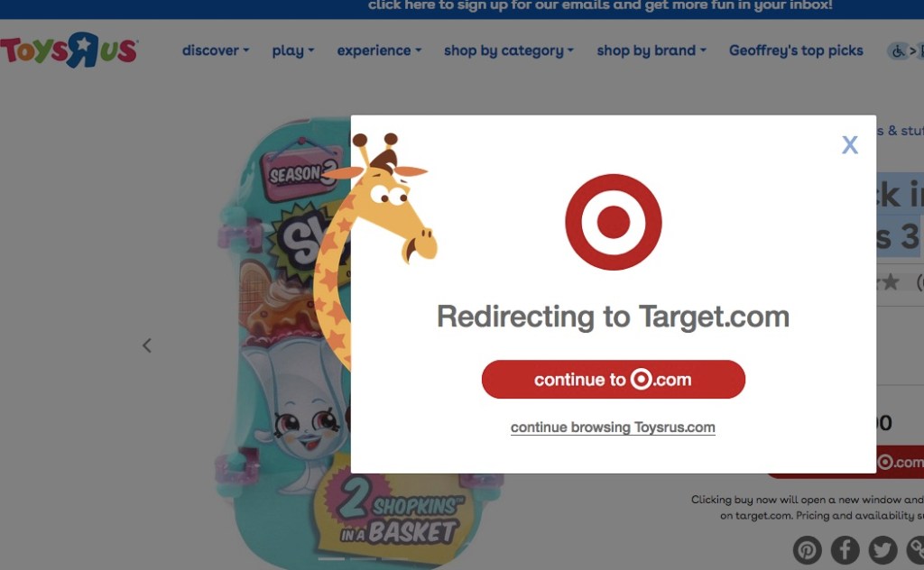Expand the play menu
The height and width of the screenshot is (570, 924).
[293, 51]
